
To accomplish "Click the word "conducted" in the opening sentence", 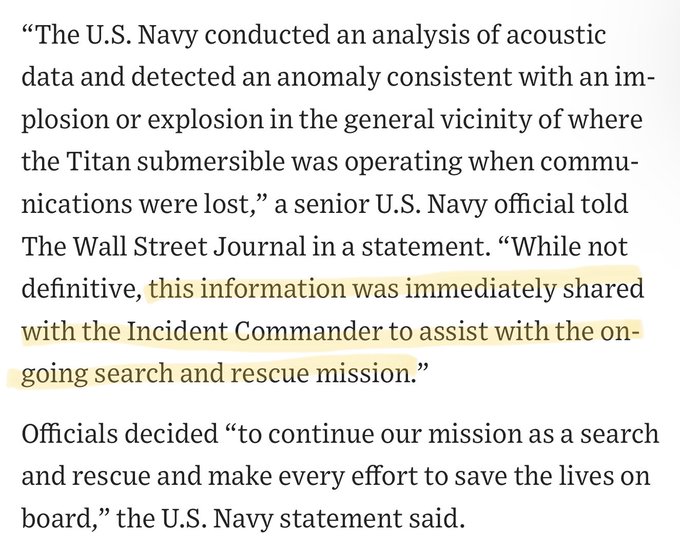I will (267, 35).
